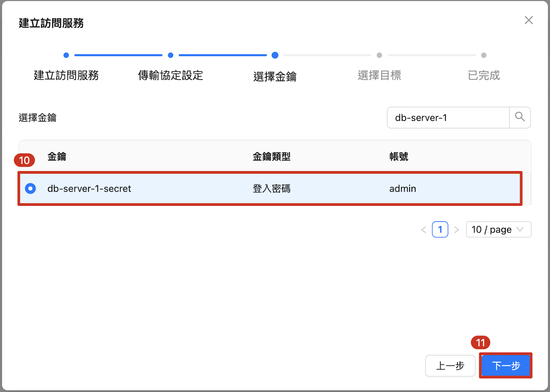Close the 建立訪問服務 dialog

coord(529,20)
